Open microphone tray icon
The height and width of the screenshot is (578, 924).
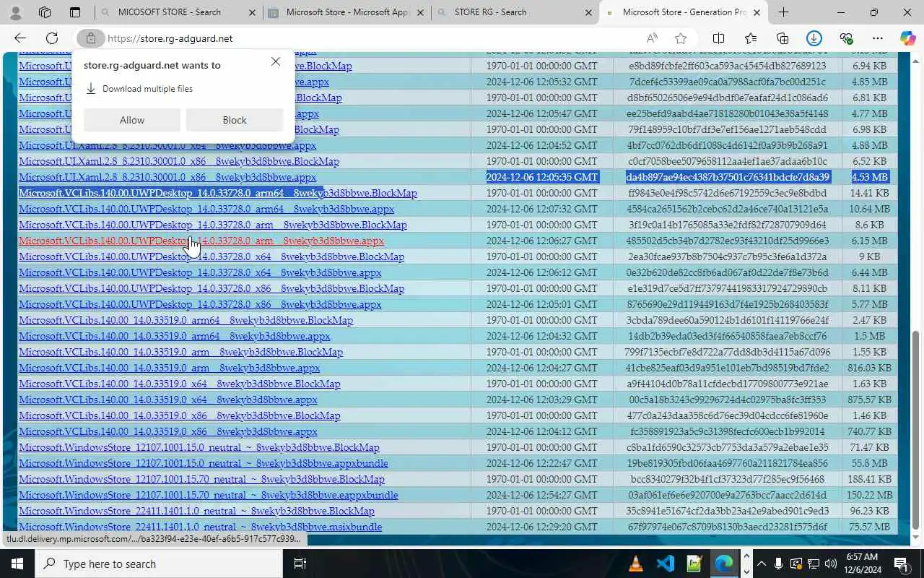click(779, 564)
